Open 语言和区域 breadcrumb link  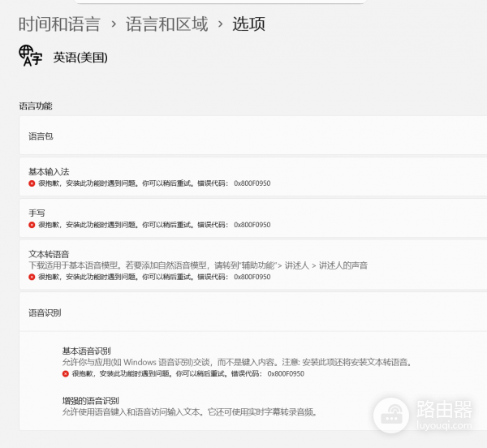click(x=166, y=24)
